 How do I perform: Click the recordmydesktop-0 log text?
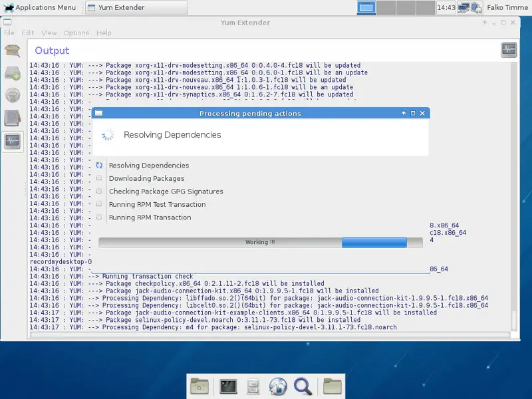point(61,261)
